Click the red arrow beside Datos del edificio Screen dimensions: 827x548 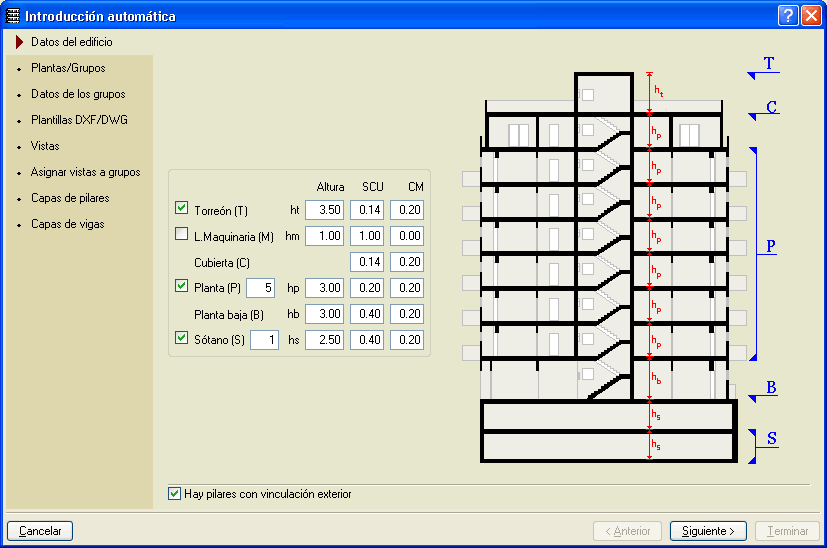19,42
